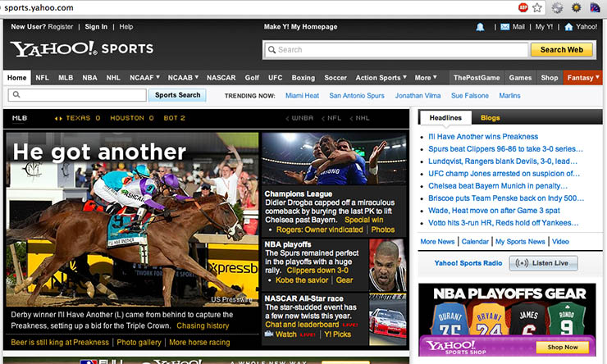Screen dimensions: 607x364
Task: Open the Calendar link
Action: pos(475,241)
